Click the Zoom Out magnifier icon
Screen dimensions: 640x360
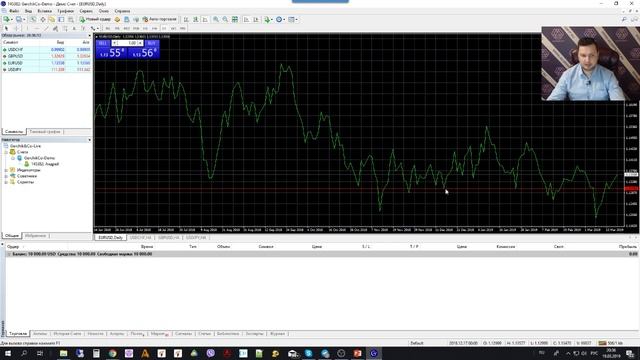point(225,19)
